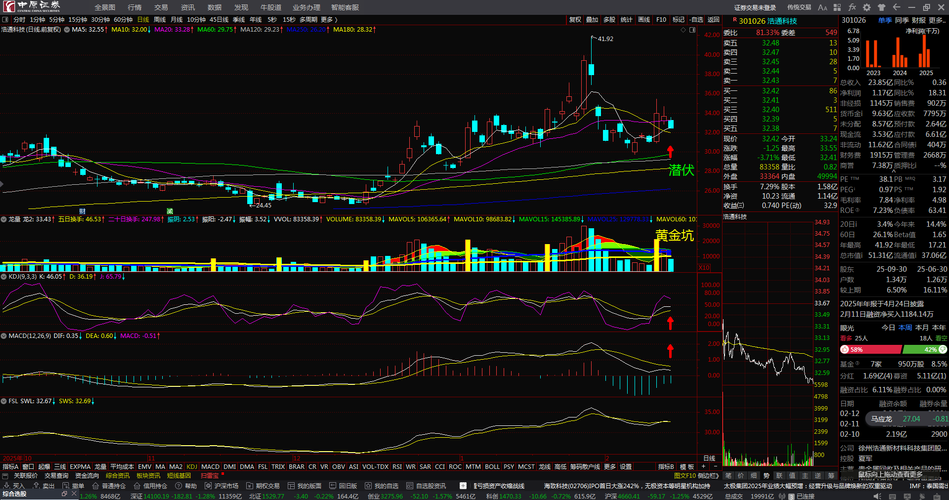Click the MA5 legend label on chart
This screenshot has height=500, width=949.
(x=88, y=29)
